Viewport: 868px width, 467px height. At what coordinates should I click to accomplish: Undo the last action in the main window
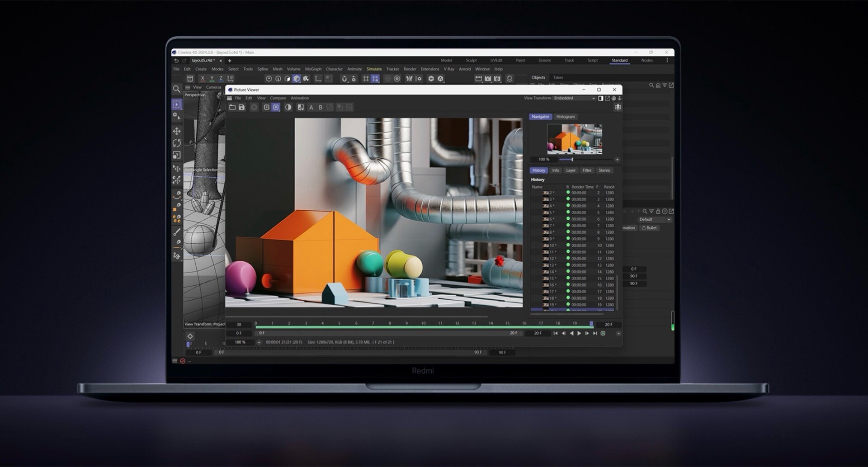(176, 61)
